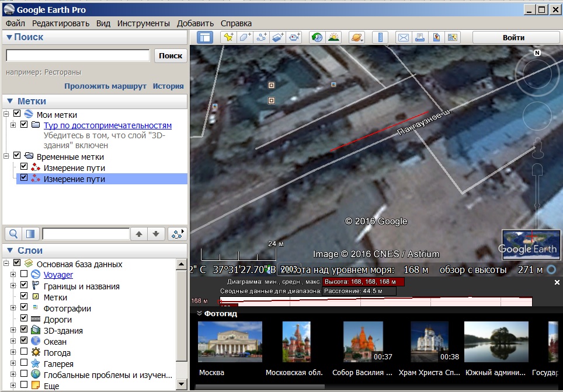This screenshot has height=392, width=563.
Task: Click the Проложить маршрут link
Action: pos(105,86)
